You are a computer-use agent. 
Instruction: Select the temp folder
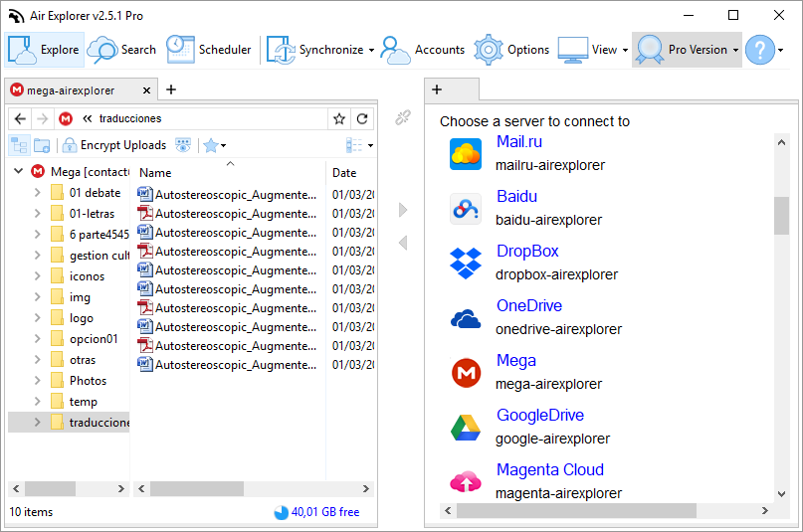[x=83, y=402]
